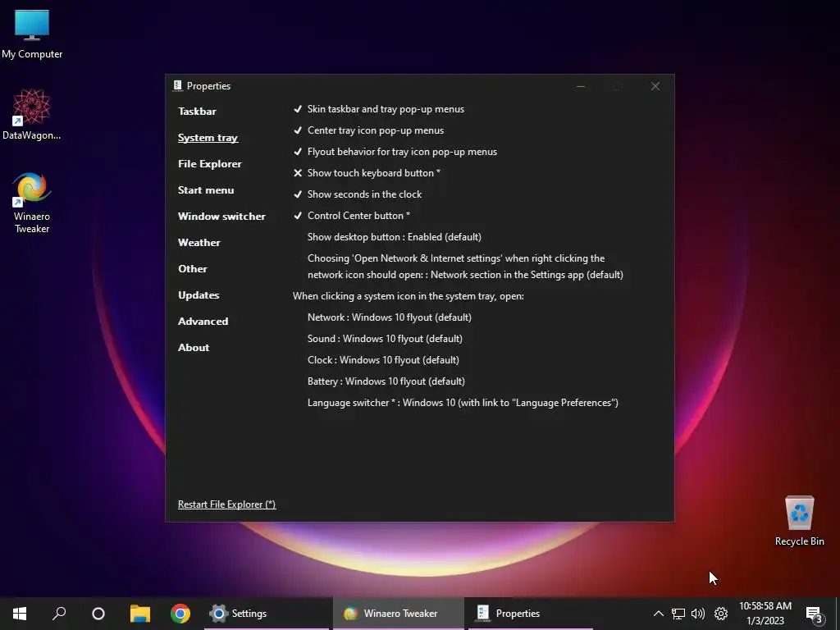
Task: Open the File Explorer settings section
Action: coord(210,164)
